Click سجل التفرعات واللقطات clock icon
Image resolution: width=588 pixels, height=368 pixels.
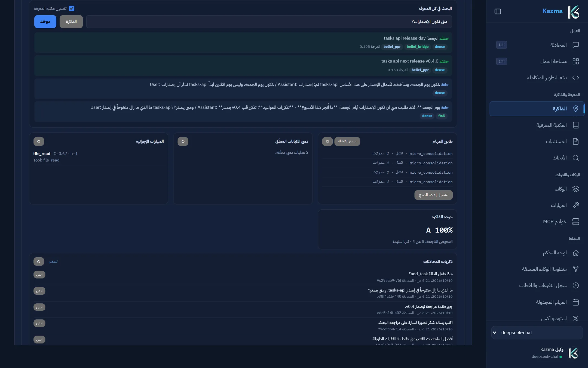pos(575,285)
